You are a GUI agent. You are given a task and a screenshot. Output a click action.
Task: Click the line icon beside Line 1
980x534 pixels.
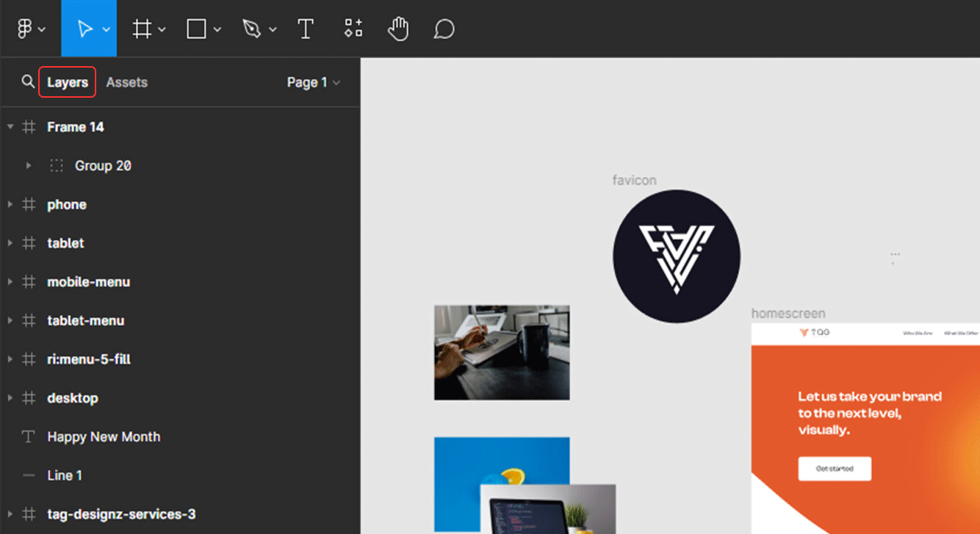[29, 476]
